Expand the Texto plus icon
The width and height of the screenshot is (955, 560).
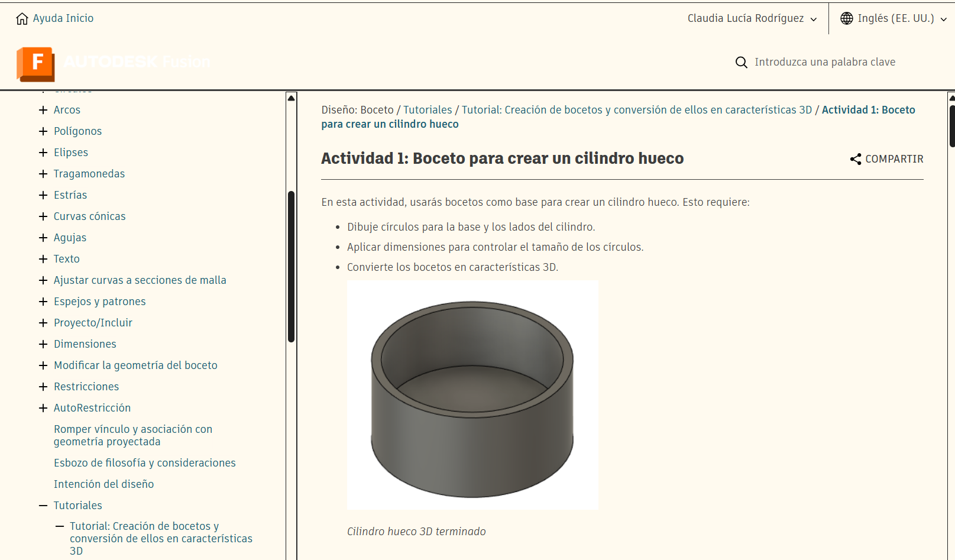point(43,259)
